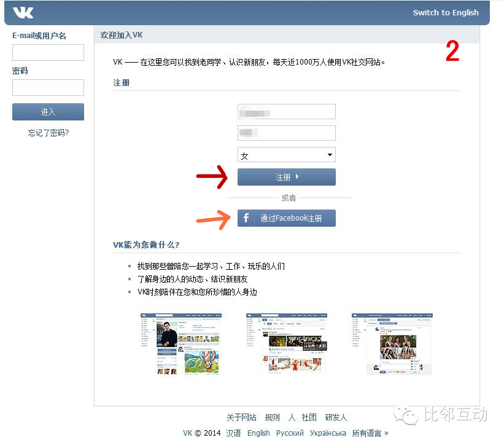Image resolution: width=504 pixels, height=440 pixels.
Task: Focus the first name field in registration form
Action: click(287, 111)
